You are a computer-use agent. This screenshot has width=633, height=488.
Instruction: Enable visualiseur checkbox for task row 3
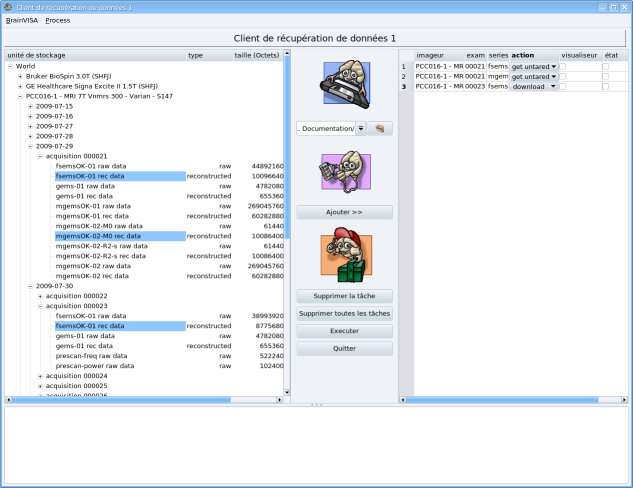click(562, 86)
